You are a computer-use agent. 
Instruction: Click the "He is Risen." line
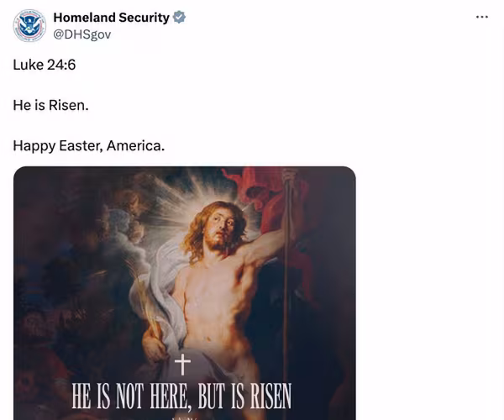50,105
